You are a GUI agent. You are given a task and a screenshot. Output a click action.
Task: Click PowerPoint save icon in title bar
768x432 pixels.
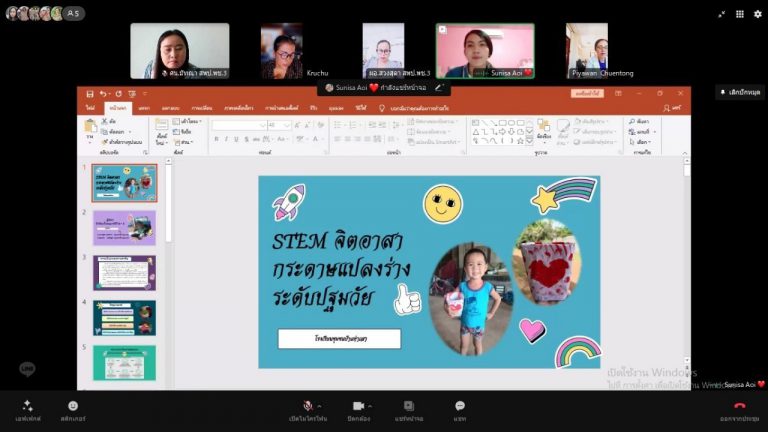(x=90, y=94)
